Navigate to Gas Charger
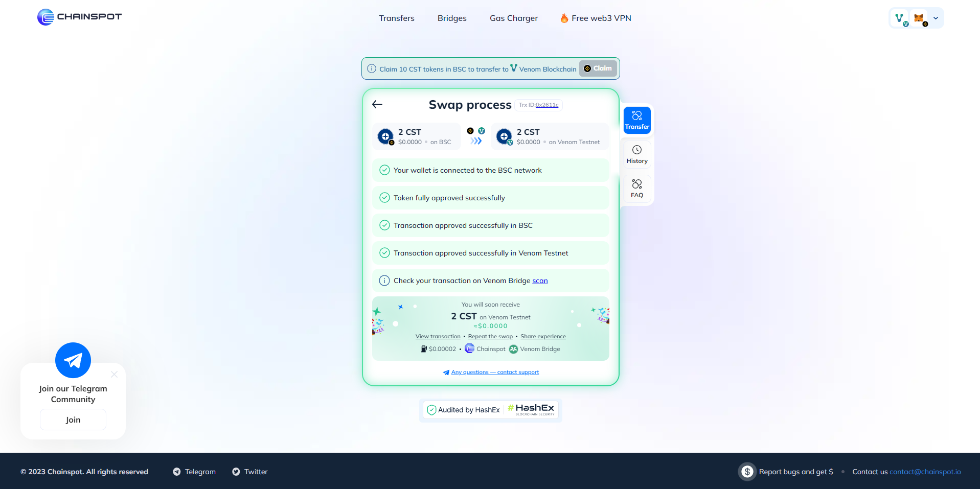This screenshot has height=489, width=980. point(513,18)
